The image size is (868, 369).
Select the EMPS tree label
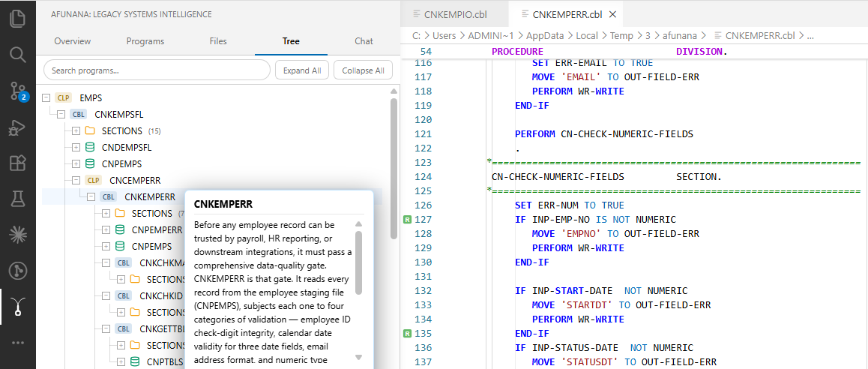click(x=91, y=98)
